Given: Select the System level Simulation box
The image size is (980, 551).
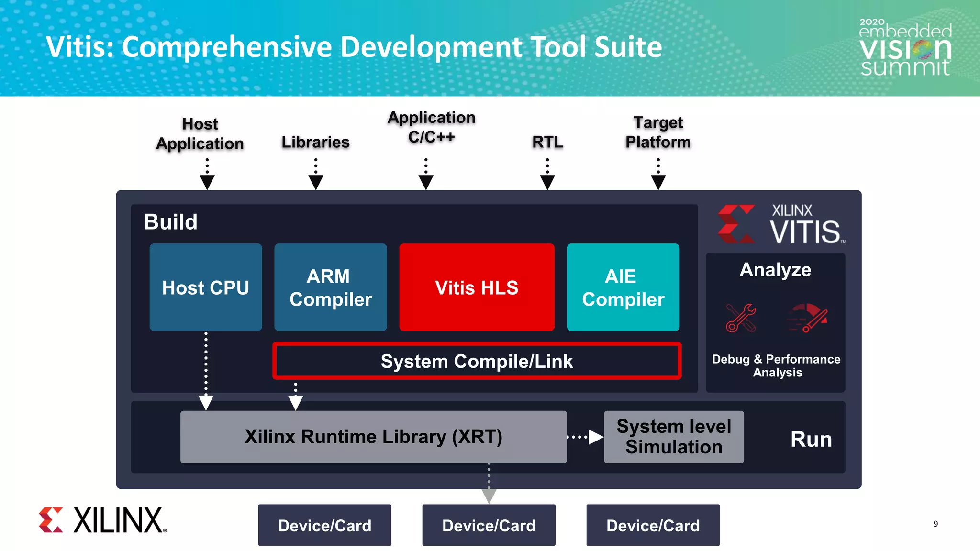Looking at the screenshot, I should [x=674, y=437].
